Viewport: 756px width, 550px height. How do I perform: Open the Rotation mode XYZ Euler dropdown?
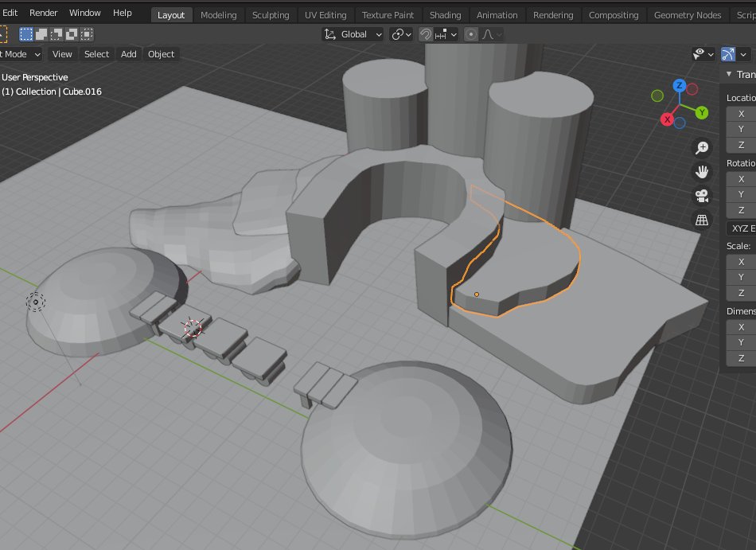(x=741, y=228)
